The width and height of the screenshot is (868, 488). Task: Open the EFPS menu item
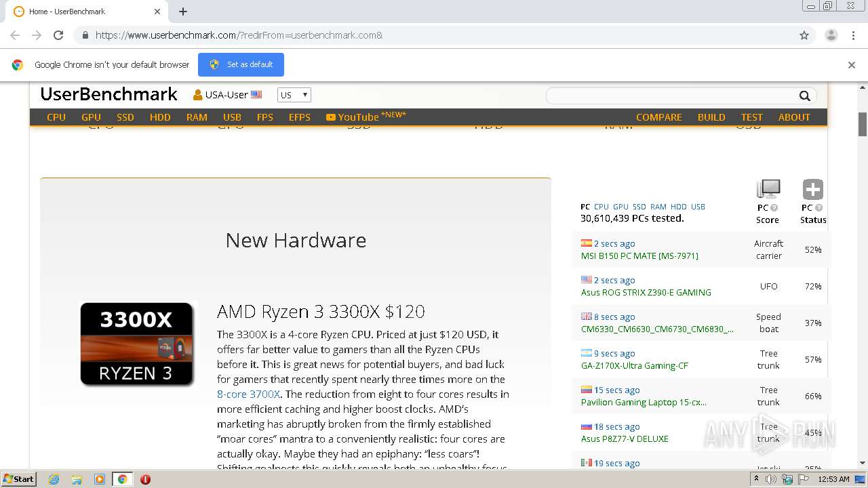coord(300,117)
